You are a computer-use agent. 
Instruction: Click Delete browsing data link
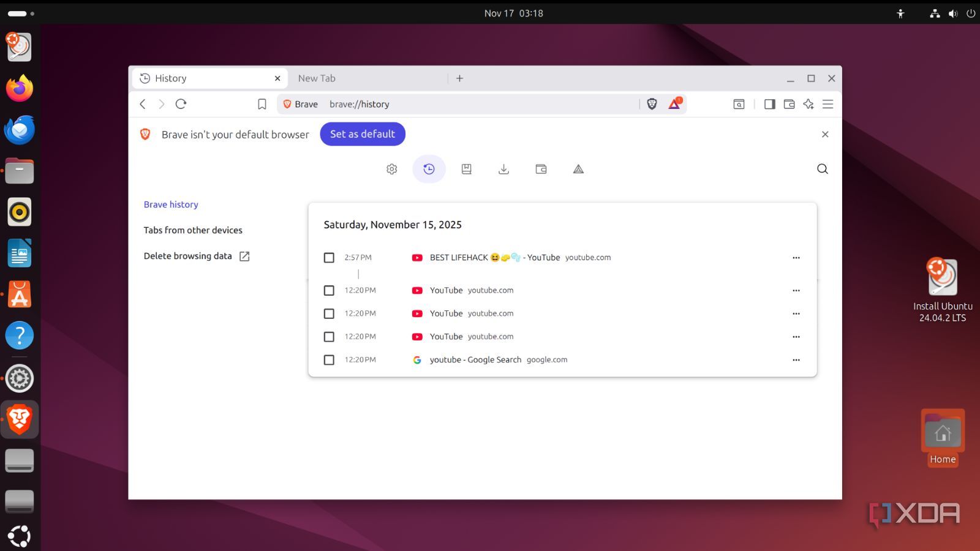coord(197,256)
